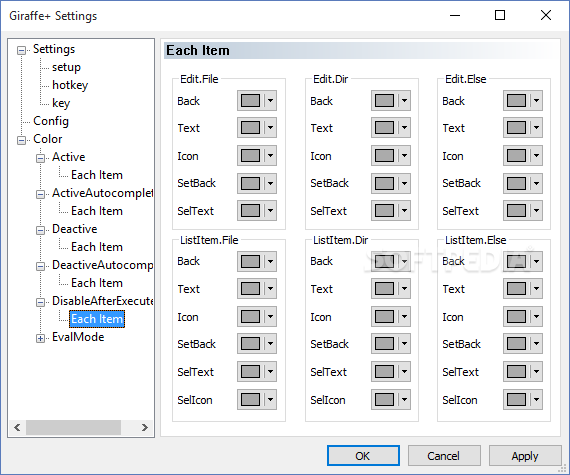Click Edit.Else Text color swatch
This screenshot has width=570, height=475.
tap(517, 128)
